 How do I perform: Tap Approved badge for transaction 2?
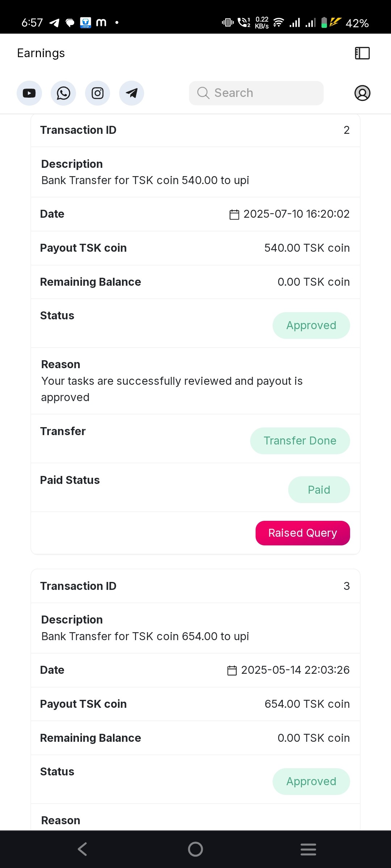click(311, 325)
